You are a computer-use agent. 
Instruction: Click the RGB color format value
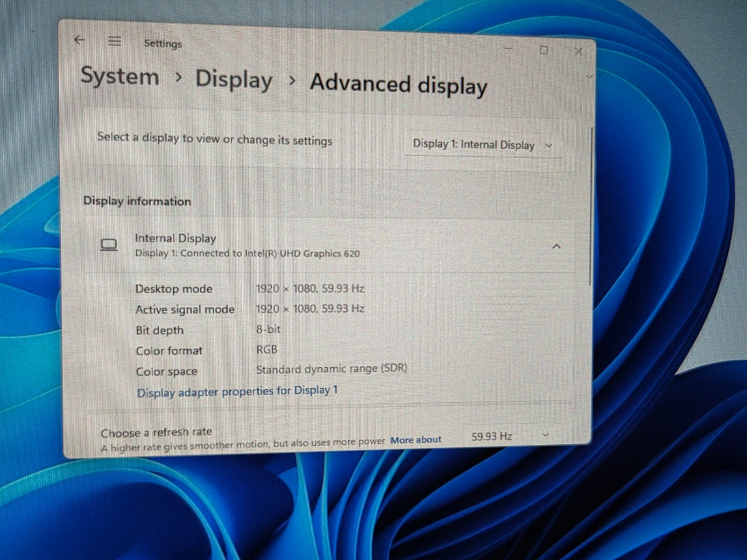[267, 350]
